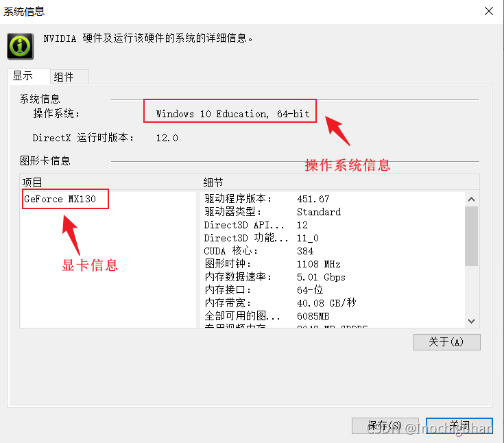Open the 关于(A) about button

pos(447,342)
